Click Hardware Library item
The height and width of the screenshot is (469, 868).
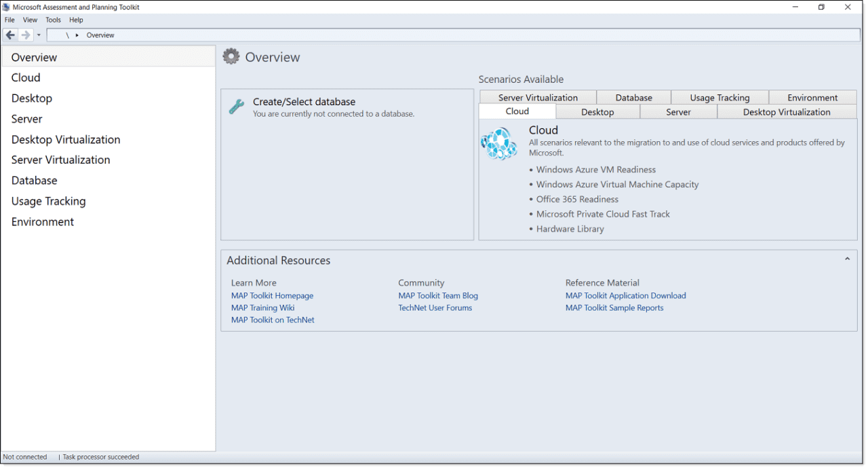tap(570, 229)
